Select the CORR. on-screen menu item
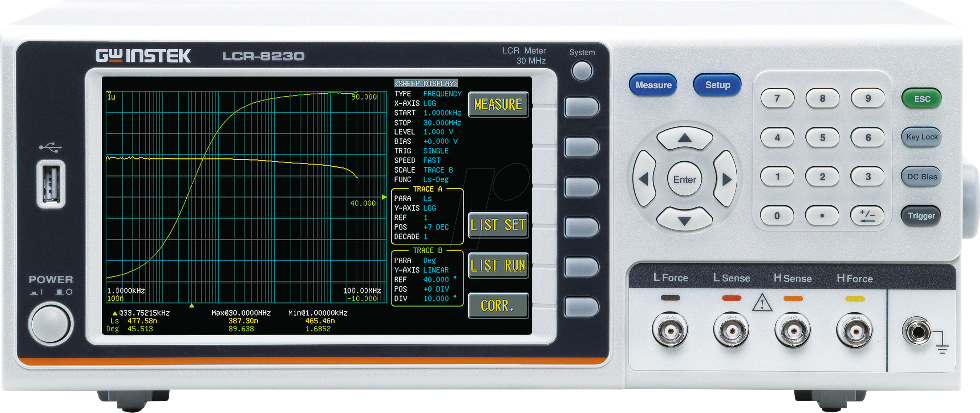This screenshot has width=980, height=413. click(498, 306)
